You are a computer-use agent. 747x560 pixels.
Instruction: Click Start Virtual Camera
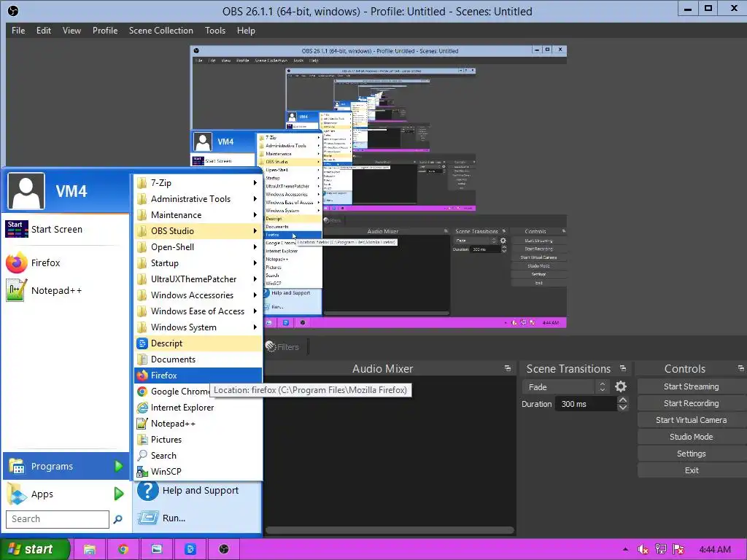click(x=692, y=420)
